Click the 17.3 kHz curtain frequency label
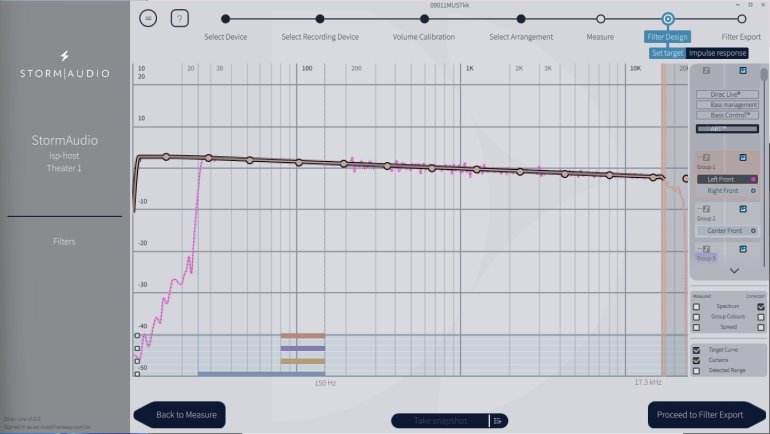This screenshot has height=434, width=770. (x=648, y=382)
